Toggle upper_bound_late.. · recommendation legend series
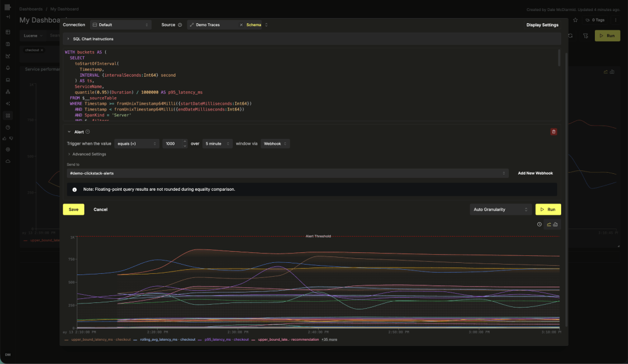This screenshot has width=628, height=364. (x=285, y=340)
